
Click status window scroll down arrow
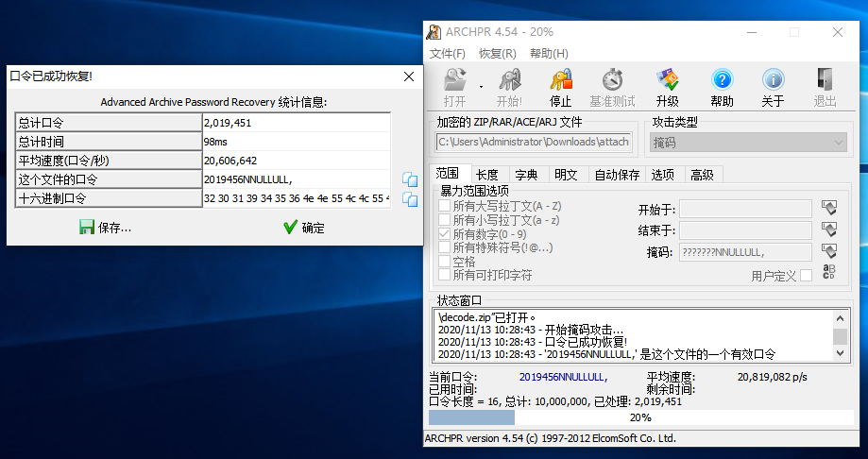[x=840, y=352]
